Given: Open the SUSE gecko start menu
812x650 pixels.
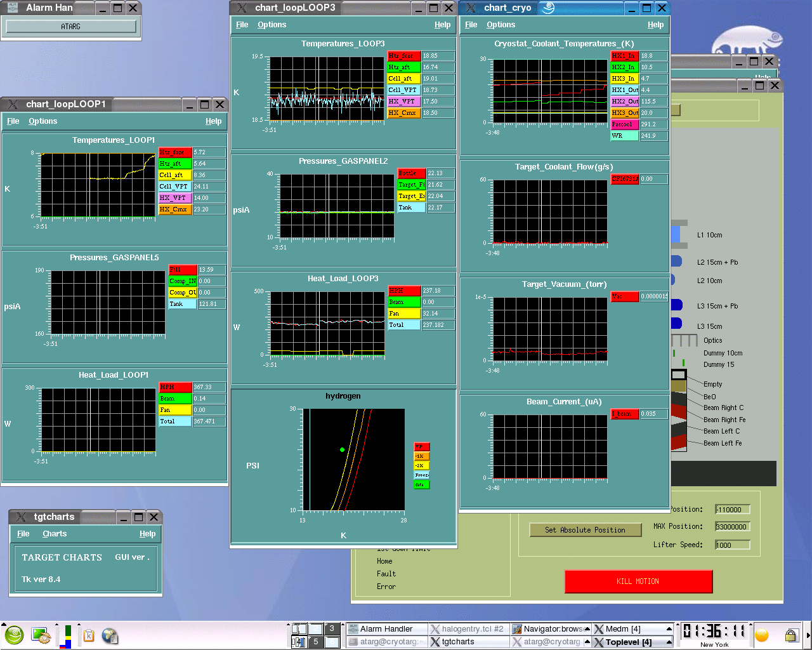Looking at the screenshot, I should (x=14, y=635).
